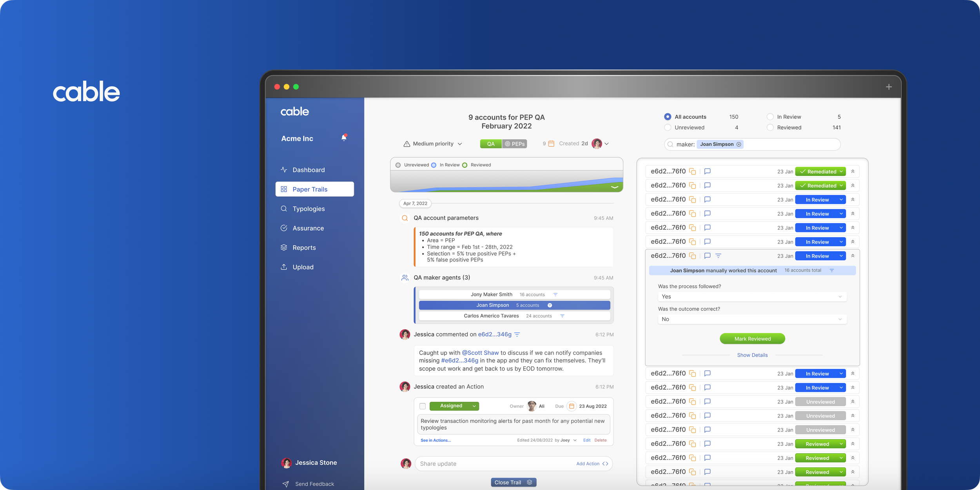Image resolution: width=980 pixels, height=490 pixels.
Task: Open the Medium priority dropdown
Action: tap(433, 144)
